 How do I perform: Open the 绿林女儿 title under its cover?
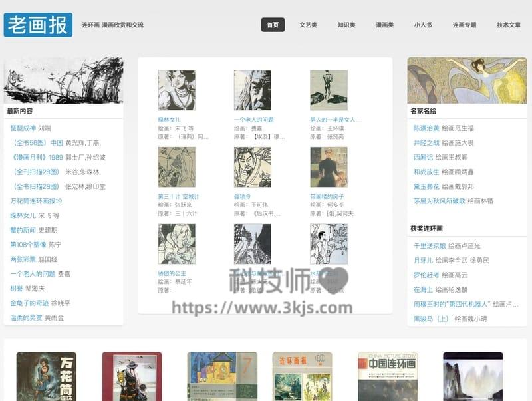click(x=169, y=120)
